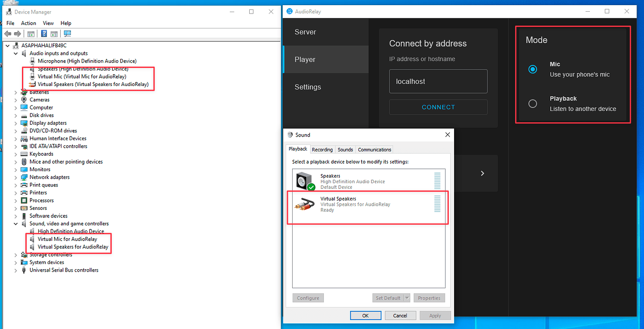Switch to the Recording tab

click(322, 149)
